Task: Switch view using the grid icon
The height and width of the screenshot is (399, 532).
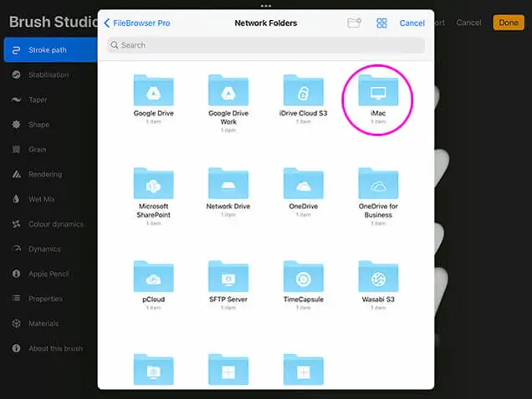Action: click(x=381, y=23)
